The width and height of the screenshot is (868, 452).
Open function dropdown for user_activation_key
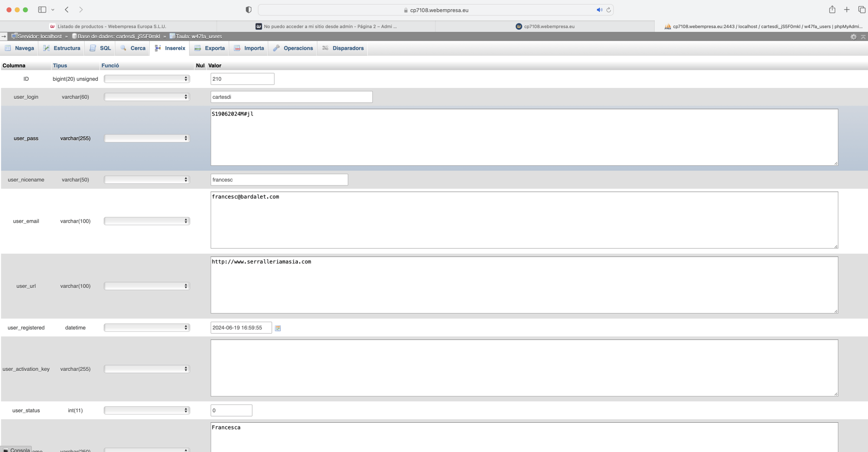[x=147, y=369]
